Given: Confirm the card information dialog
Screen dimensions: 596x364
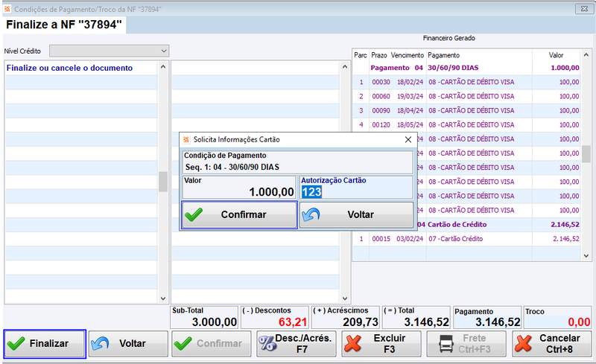Looking at the screenshot, I should 239,214.
